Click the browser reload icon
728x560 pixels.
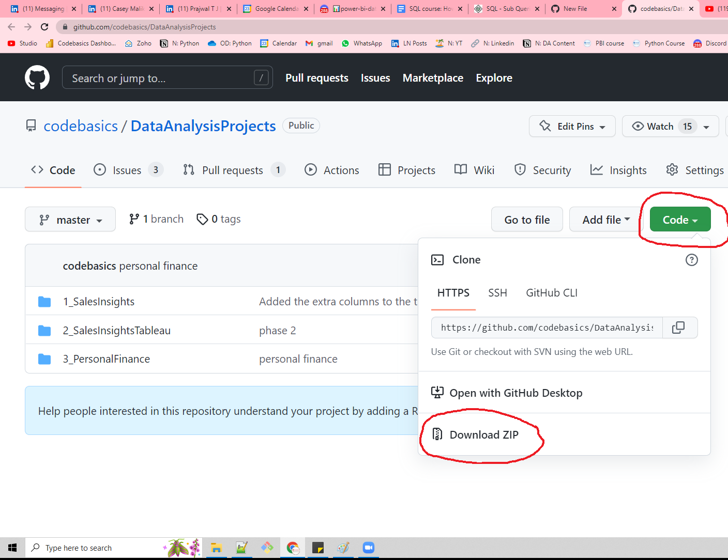click(x=45, y=27)
